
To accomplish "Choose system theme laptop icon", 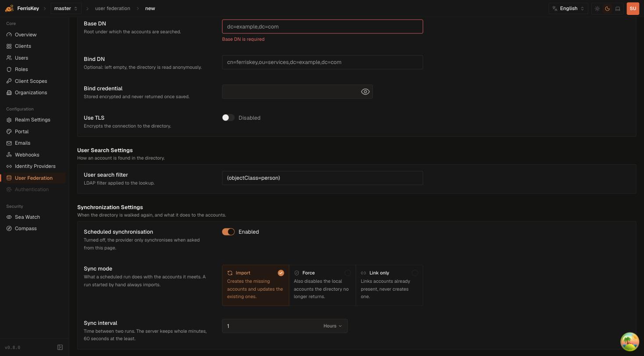I will (x=618, y=8).
